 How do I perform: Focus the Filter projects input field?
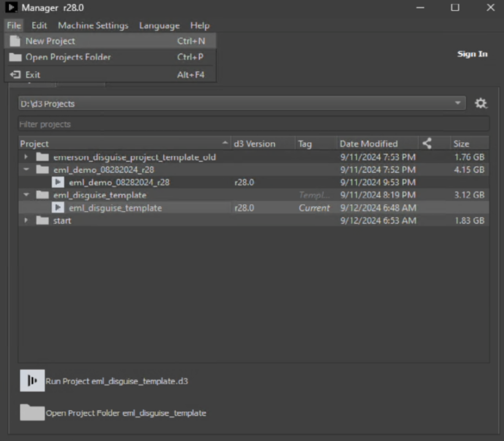tap(253, 124)
